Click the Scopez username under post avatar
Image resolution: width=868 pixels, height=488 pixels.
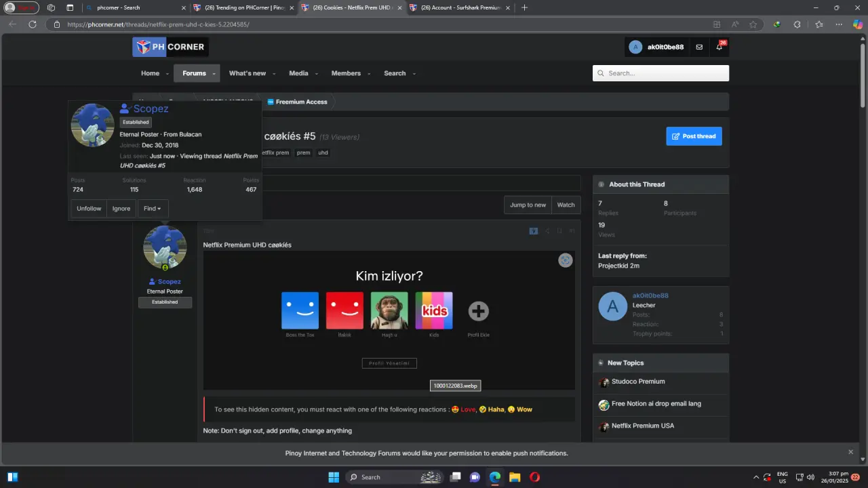170,282
